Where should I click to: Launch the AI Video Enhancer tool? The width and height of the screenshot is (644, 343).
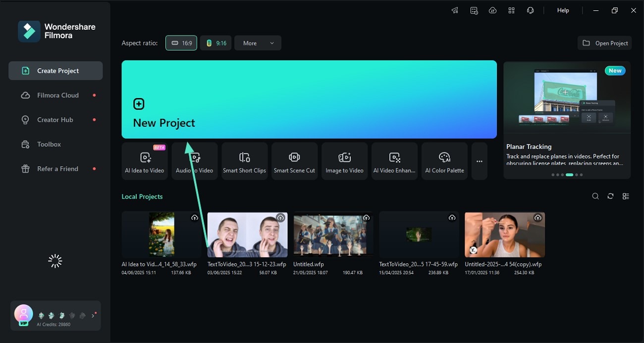click(394, 161)
